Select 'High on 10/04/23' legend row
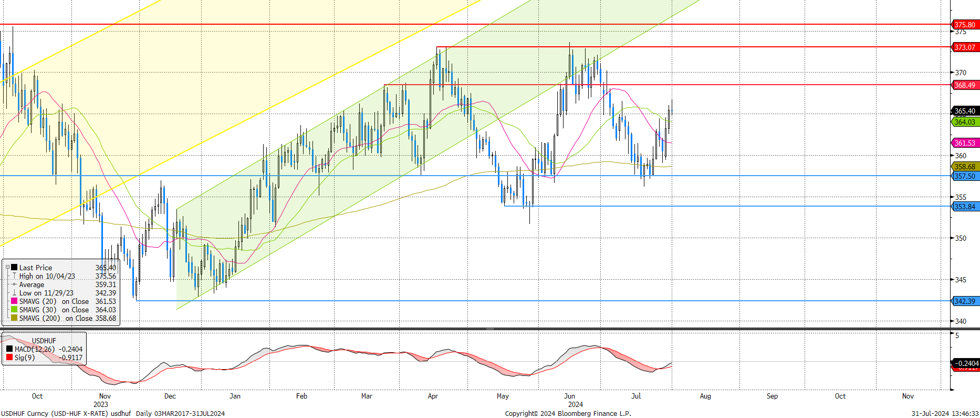The height and width of the screenshot is (418, 980). [x=47, y=276]
